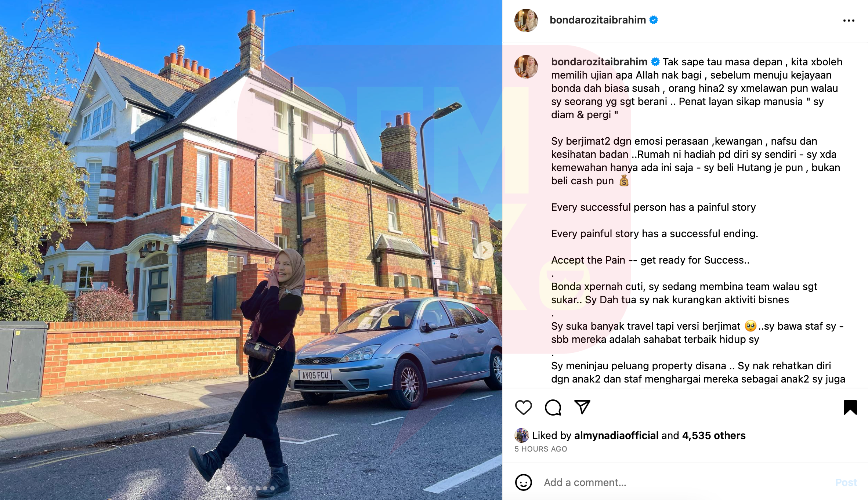Click liker's small avatar beside Liked by
Image resolution: width=868 pixels, height=500 pixels.
521,435
